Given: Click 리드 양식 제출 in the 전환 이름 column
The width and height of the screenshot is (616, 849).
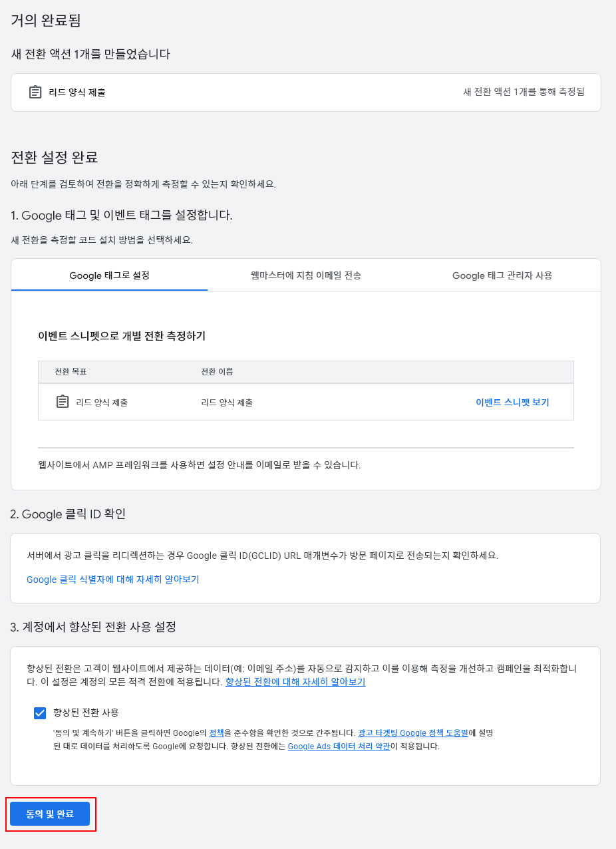Looking at the screenshot, I should [x=227, y=403].
